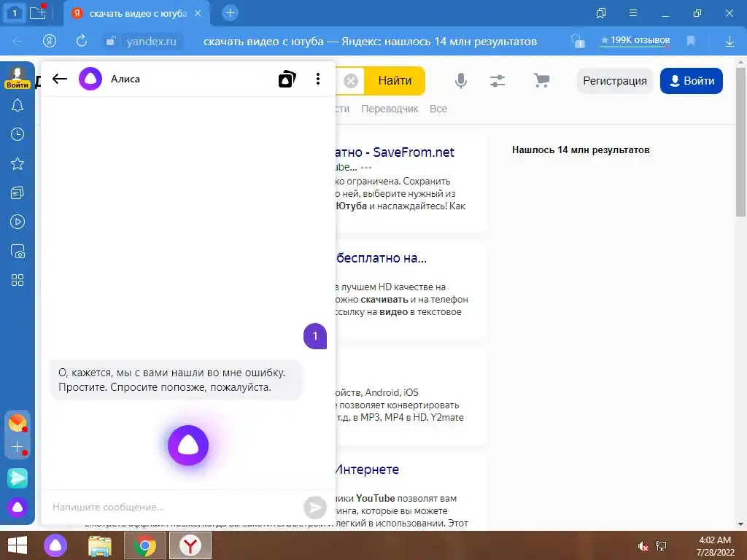Add new tab group icon

click(38, 13)
